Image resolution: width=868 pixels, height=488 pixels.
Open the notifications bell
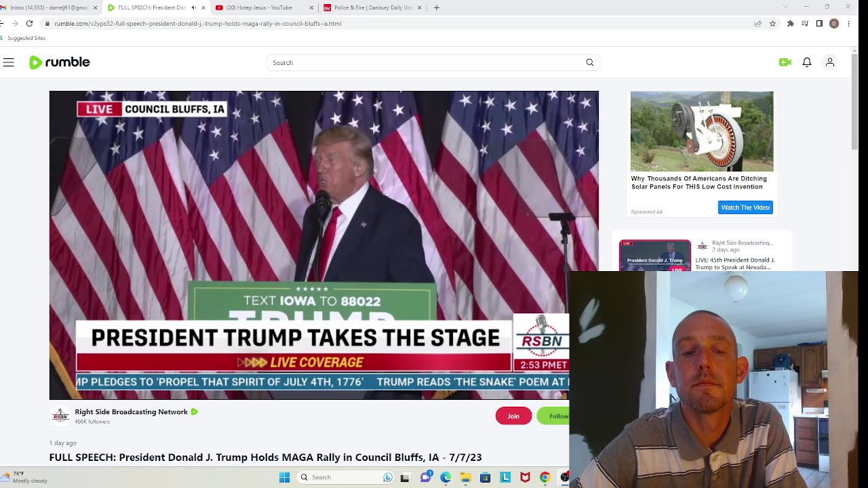(807, 62)
